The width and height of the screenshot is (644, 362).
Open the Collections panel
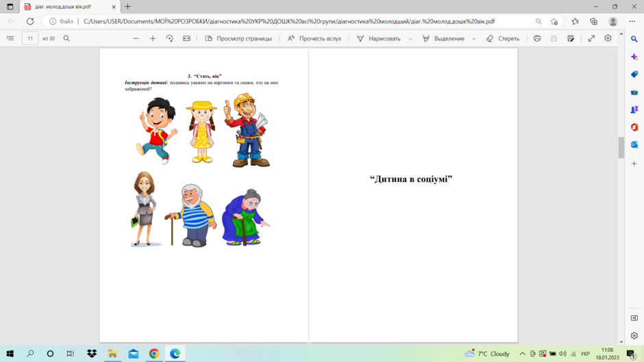point(594,21)
